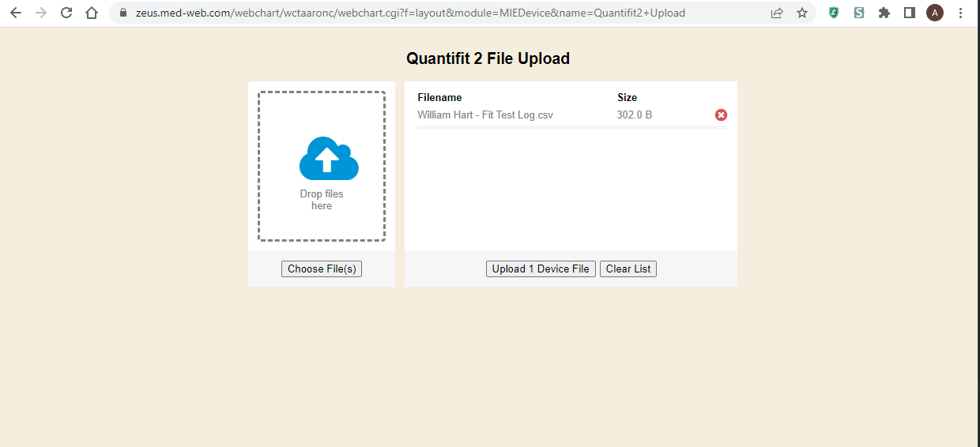Click the address bar URL field
This screenshot has height=447, width=980.
(x=411, y=13)
